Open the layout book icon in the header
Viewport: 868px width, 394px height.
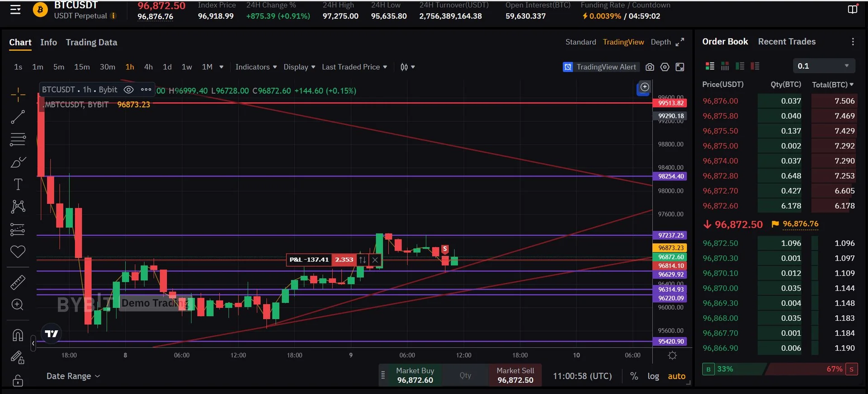coord(853,9)
